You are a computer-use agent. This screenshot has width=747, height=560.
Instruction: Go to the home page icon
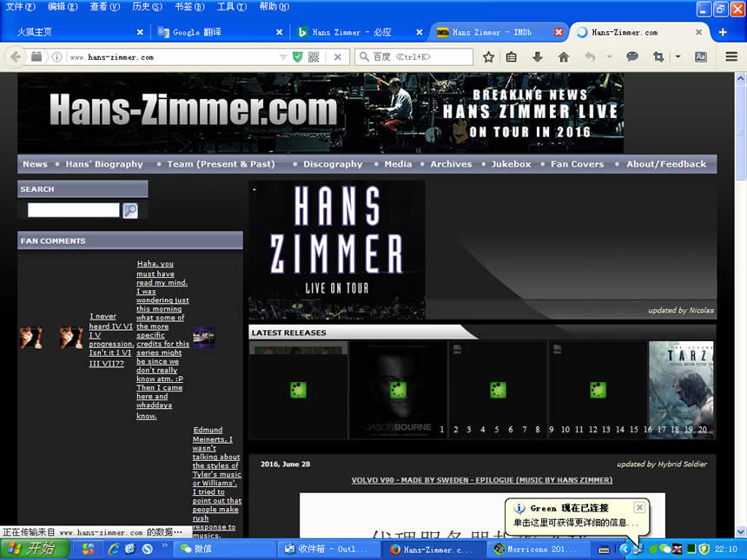[564, 57]
